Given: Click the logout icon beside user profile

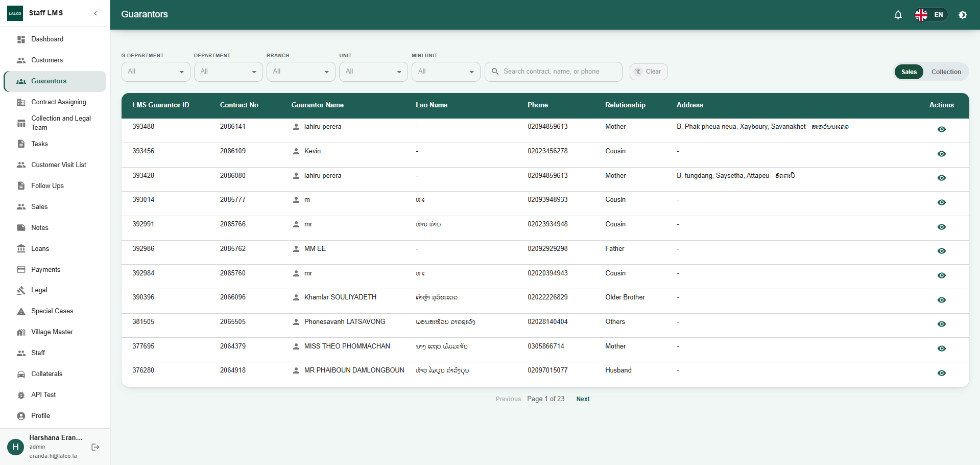Looking at the screenshot, I should [x=95, y=447].
